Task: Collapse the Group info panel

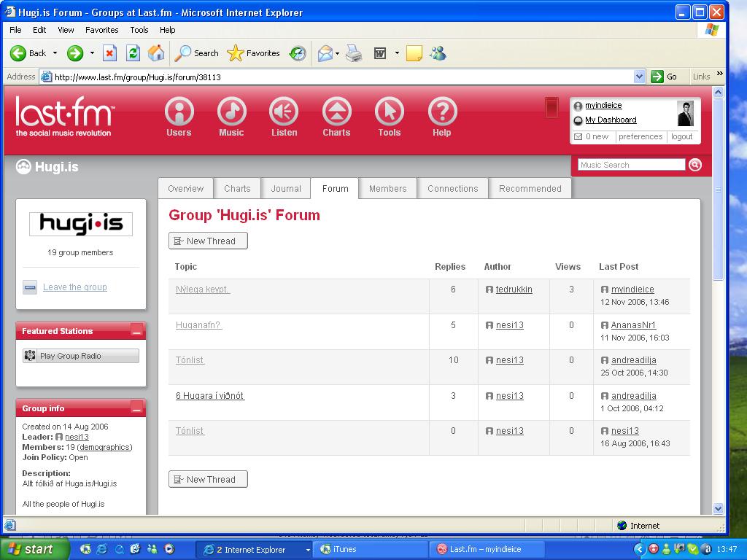Action: 136,408
